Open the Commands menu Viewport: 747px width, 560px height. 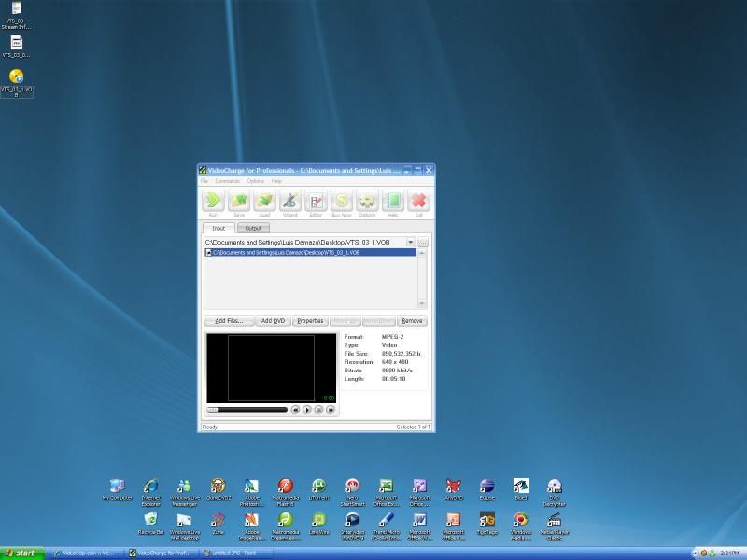pyautogui.click(x=227, y=181)
